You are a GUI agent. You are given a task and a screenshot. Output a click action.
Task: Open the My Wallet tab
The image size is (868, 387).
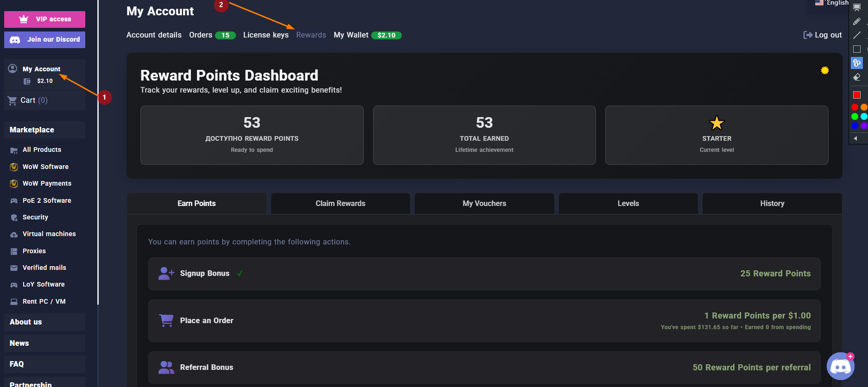(351, 35)
